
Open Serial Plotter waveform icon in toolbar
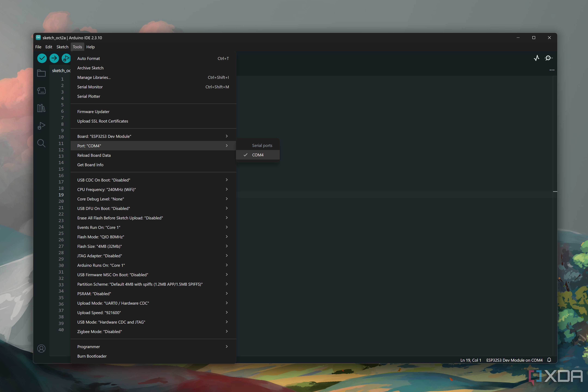point(537,58)
